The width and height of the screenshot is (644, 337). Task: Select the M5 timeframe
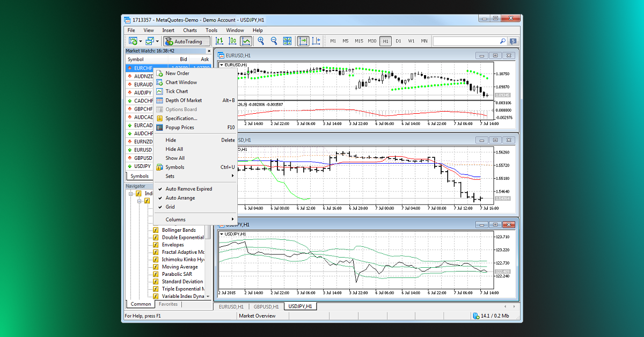346,41
